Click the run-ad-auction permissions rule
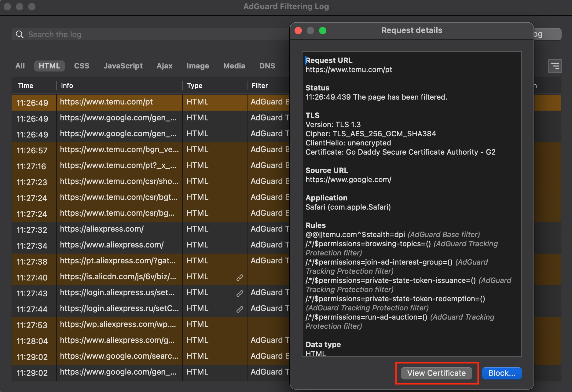572x392 pixels. point(366,317)
